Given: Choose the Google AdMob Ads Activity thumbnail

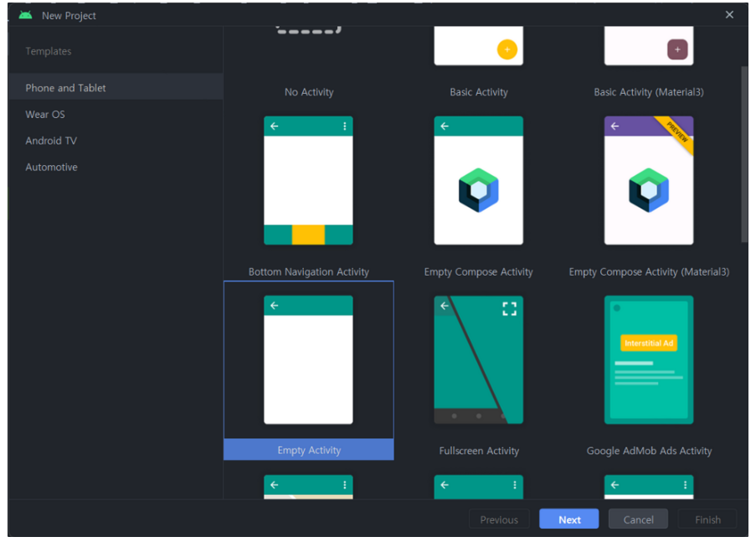Looking at the screenshot, I should [649, 360].
